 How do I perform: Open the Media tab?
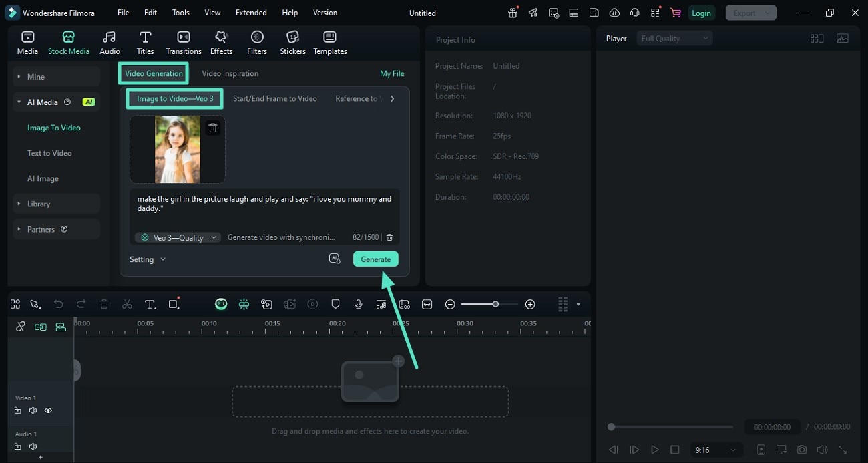[27, 43]
